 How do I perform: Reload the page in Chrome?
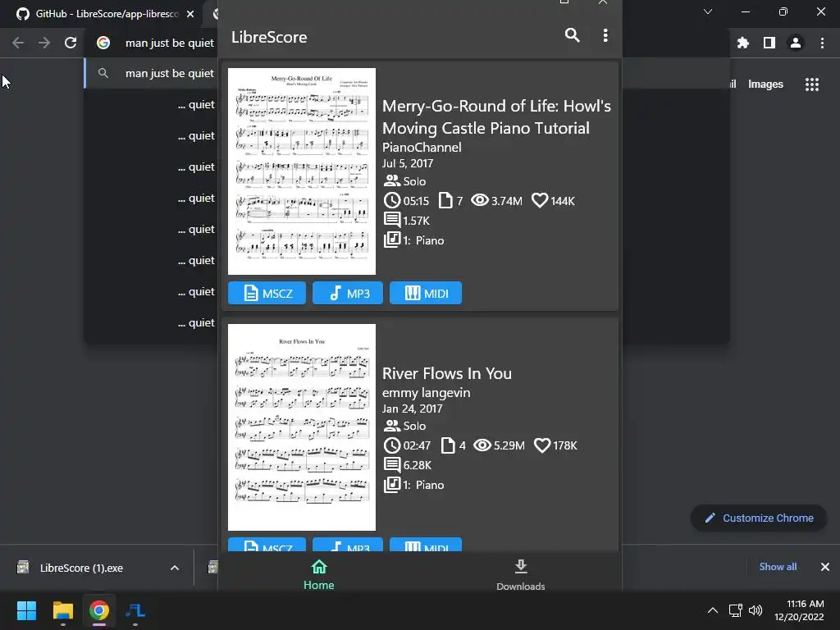(71, 43)
